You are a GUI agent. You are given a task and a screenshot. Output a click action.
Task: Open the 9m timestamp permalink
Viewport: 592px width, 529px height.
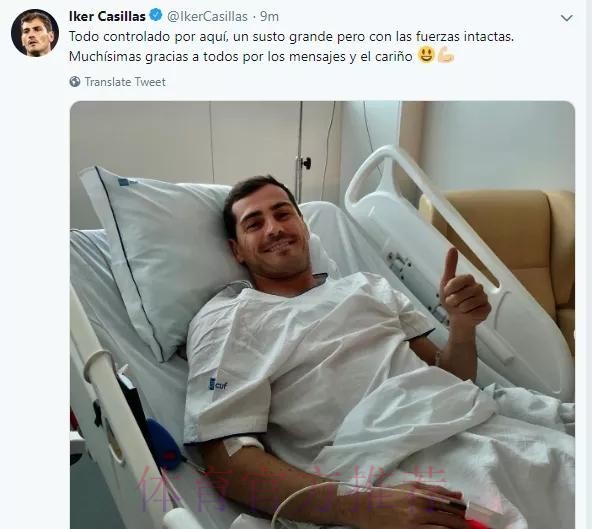270,16
